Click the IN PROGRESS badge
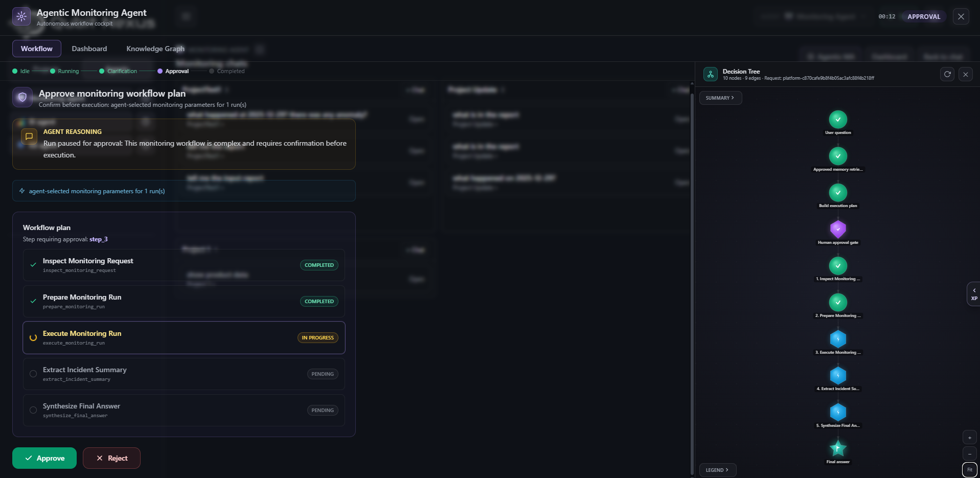The width and height of the screenshot is (980, 478). coord(318,337)
